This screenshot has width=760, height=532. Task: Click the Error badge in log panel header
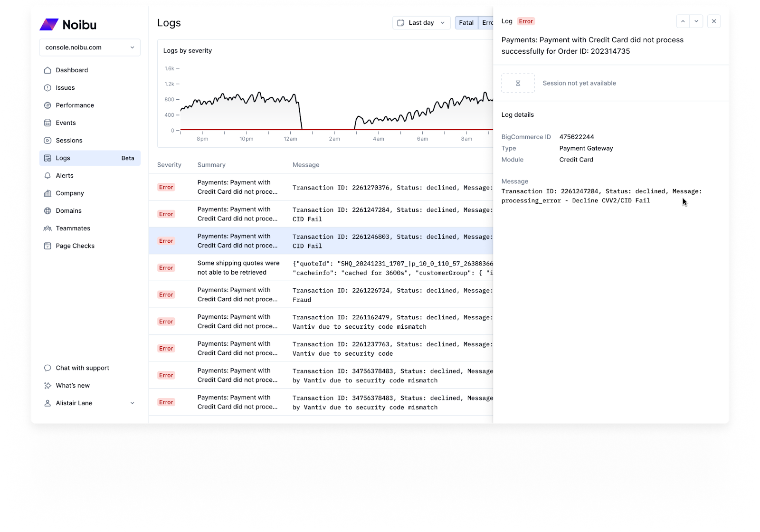point(526,21)
